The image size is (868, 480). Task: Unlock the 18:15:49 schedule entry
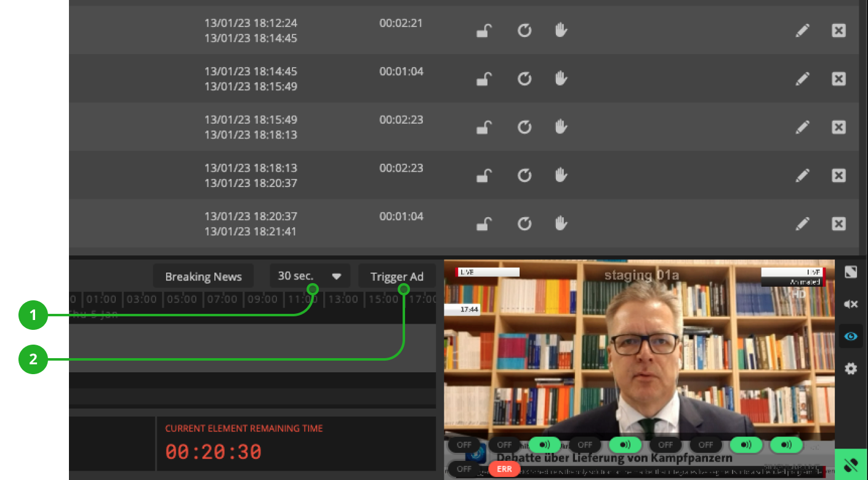pyautogui.click(x=484, y=127)
